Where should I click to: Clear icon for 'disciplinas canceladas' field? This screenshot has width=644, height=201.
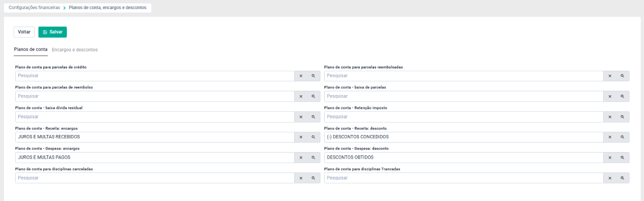coord(301,178)
